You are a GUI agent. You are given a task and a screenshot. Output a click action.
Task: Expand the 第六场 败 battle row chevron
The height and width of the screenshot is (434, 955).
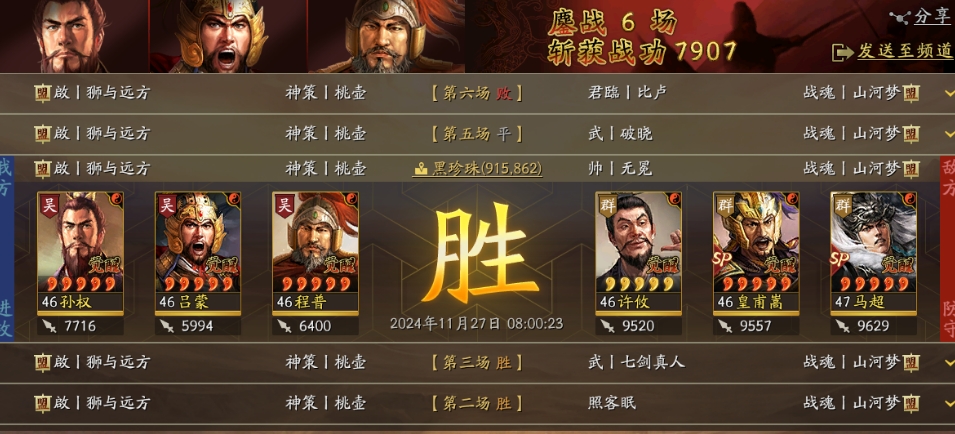pyautogui.click(x=948, y=93)
